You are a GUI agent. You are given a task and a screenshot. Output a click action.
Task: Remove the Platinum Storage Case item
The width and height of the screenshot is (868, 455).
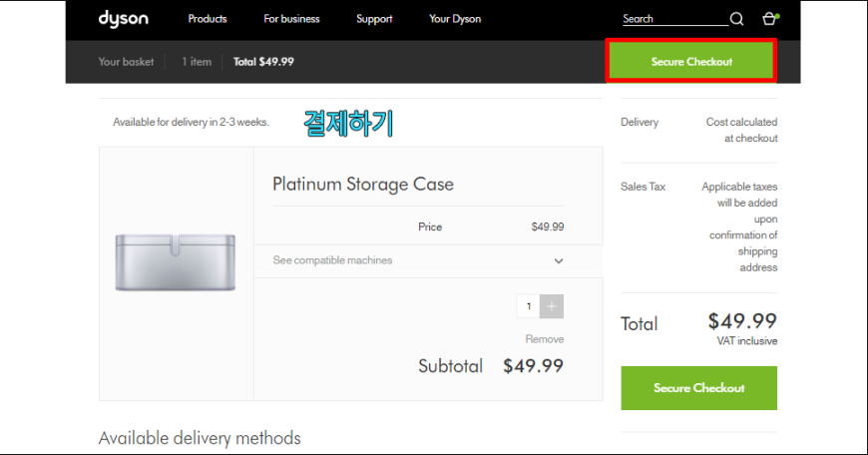pos(544,339)
